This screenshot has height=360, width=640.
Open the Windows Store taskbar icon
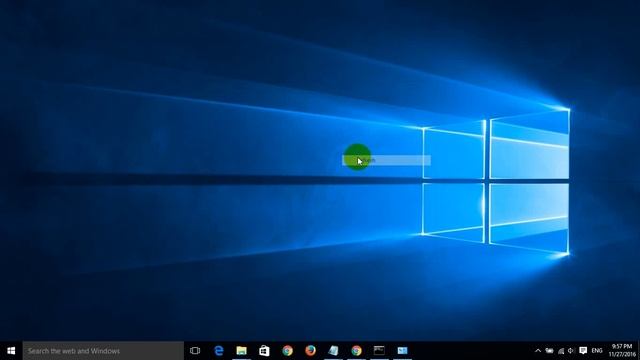point(264,351)
